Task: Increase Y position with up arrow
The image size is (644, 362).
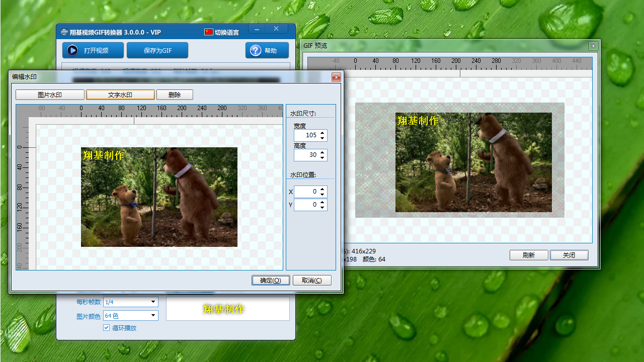Action: tap(323, 202)
